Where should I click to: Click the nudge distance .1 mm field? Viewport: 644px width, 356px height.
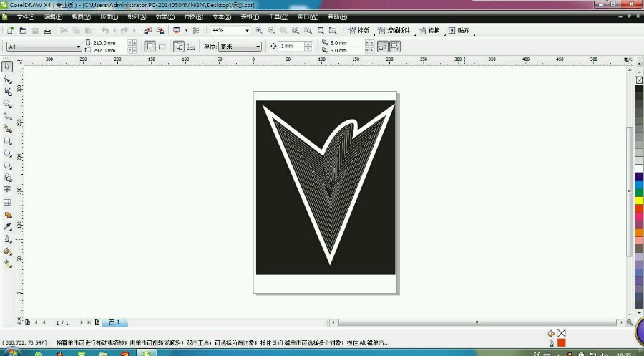point(291,47)
